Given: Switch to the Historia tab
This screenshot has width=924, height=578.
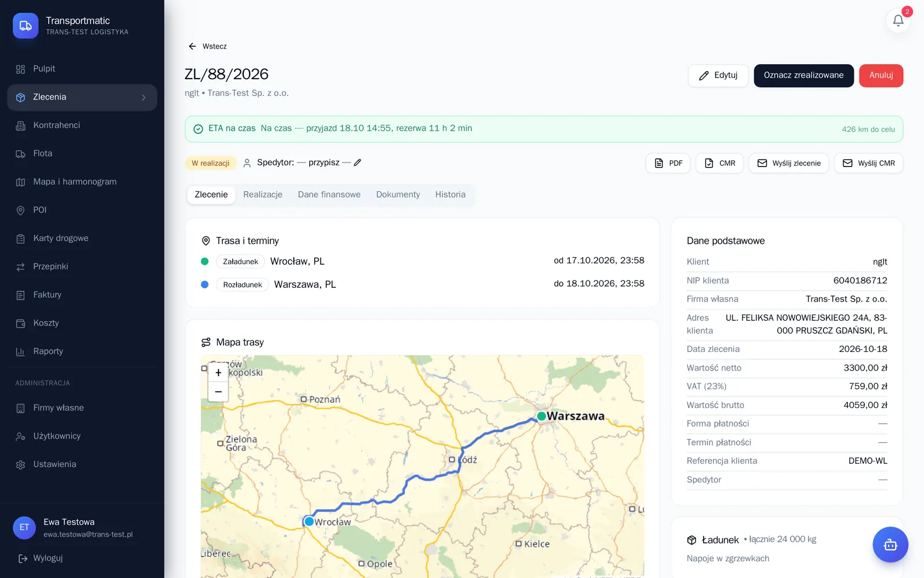Looking at the screenshot, I should [450, 195].
